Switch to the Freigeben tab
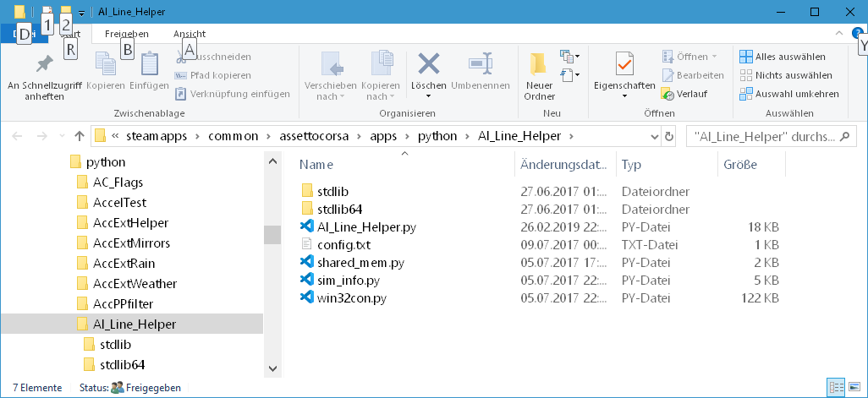868x398 pixels. coord(127,34)
